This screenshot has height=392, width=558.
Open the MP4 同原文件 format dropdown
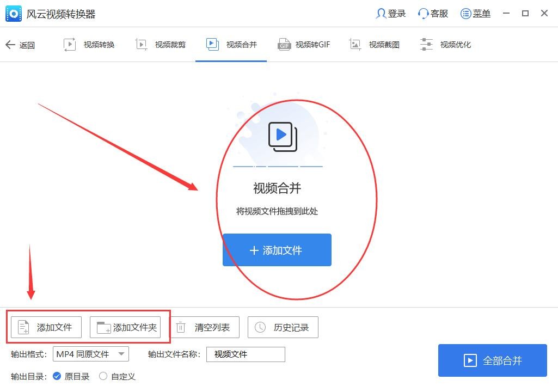[x=90, y=354]
